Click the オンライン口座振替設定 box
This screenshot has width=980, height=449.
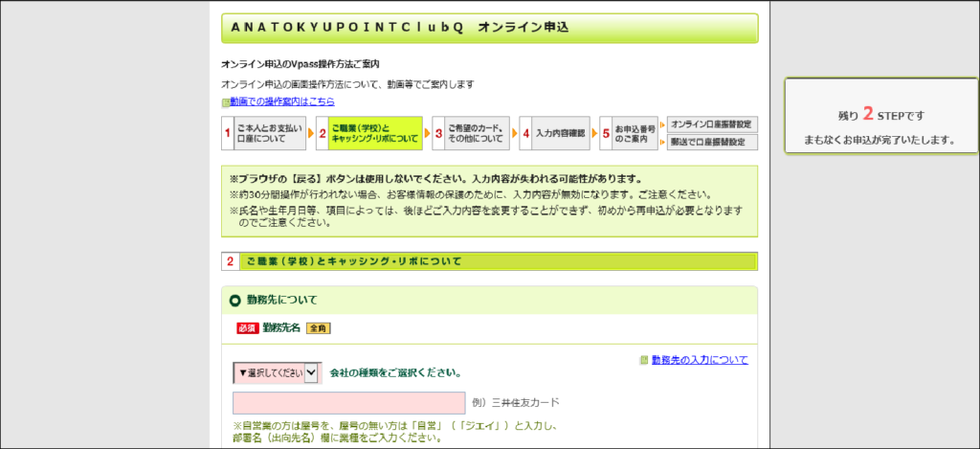[712, 123]
